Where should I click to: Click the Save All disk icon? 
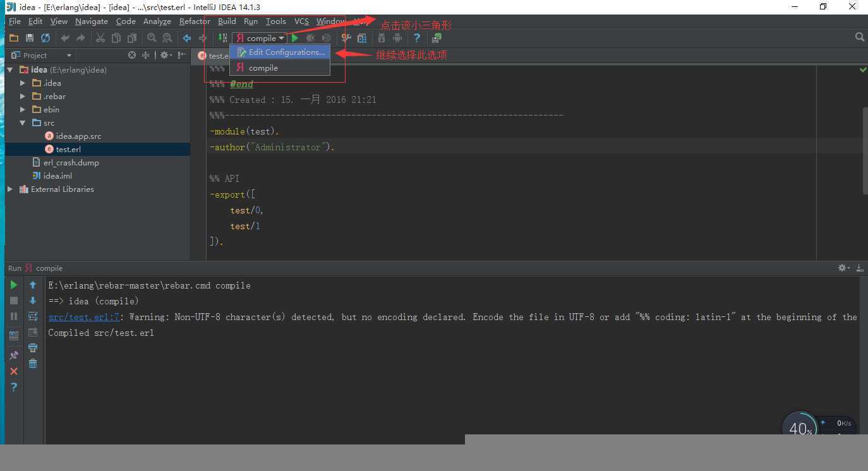(29, 38)
